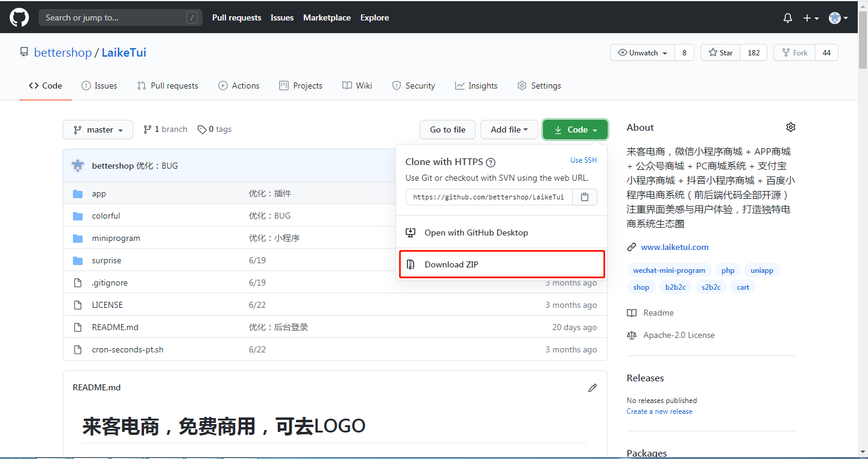
Task: Open the Clone with HTTPS help icon
Action: tap(491, 162)
